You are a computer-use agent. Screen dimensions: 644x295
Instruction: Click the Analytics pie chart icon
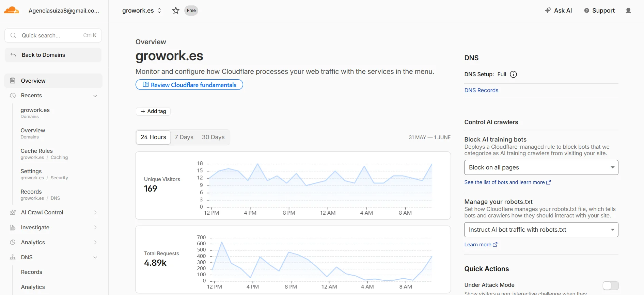pos(13,242)
